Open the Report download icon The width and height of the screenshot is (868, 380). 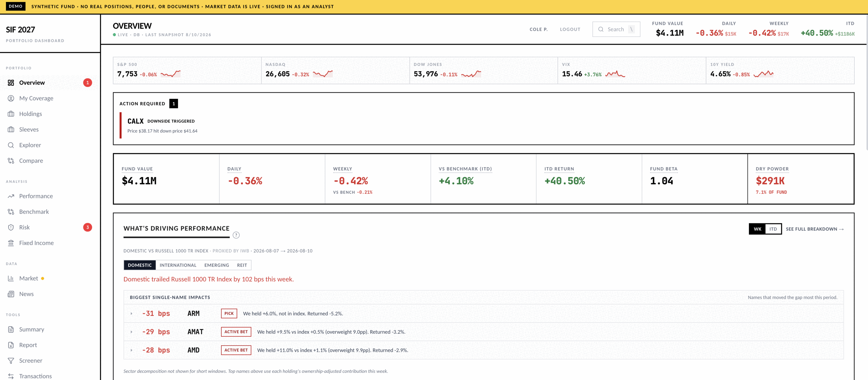coord(11,345)
